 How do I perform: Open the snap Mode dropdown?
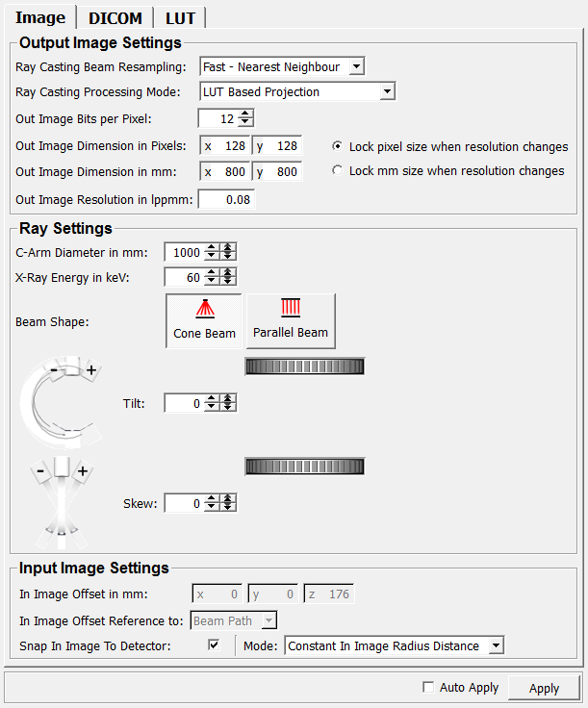395,646
